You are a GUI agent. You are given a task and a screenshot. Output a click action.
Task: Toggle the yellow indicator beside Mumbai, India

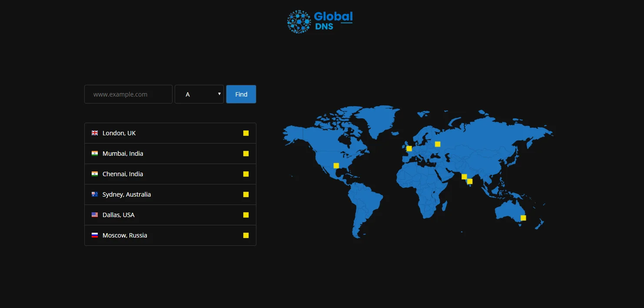pos(246,153)
